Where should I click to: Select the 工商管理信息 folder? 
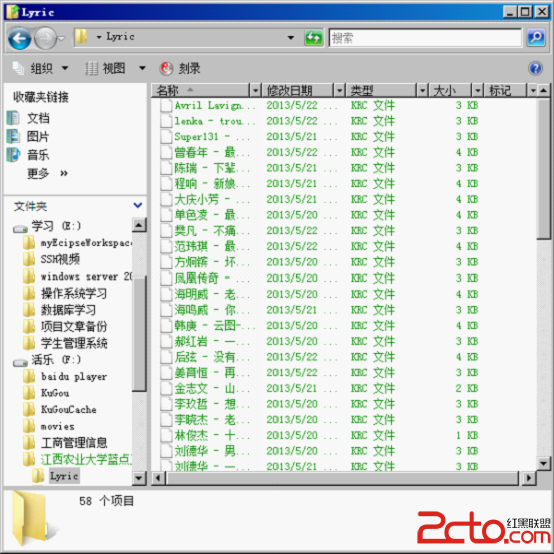tap(65, 443)
